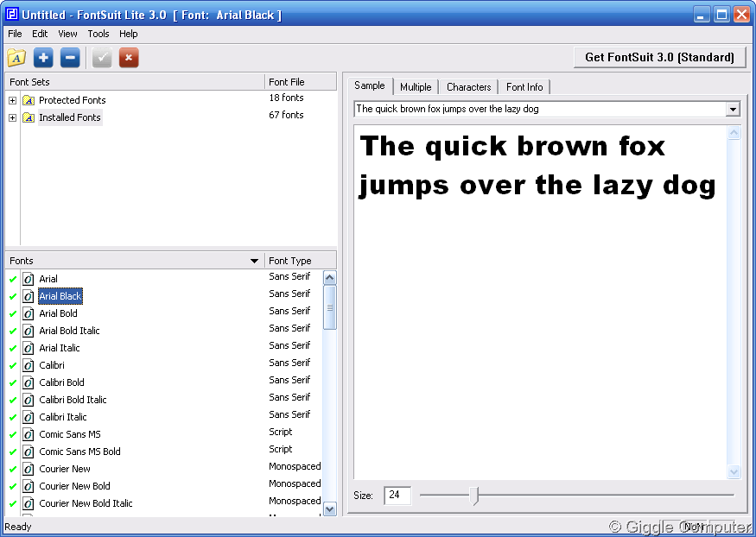Open the Tools menu
The image size is (756, 537).
click(x=98, y=34)
